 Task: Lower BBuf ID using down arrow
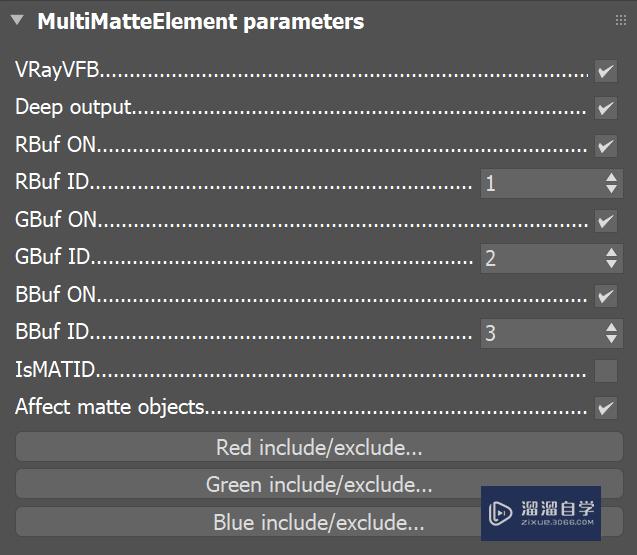(612, 339)
